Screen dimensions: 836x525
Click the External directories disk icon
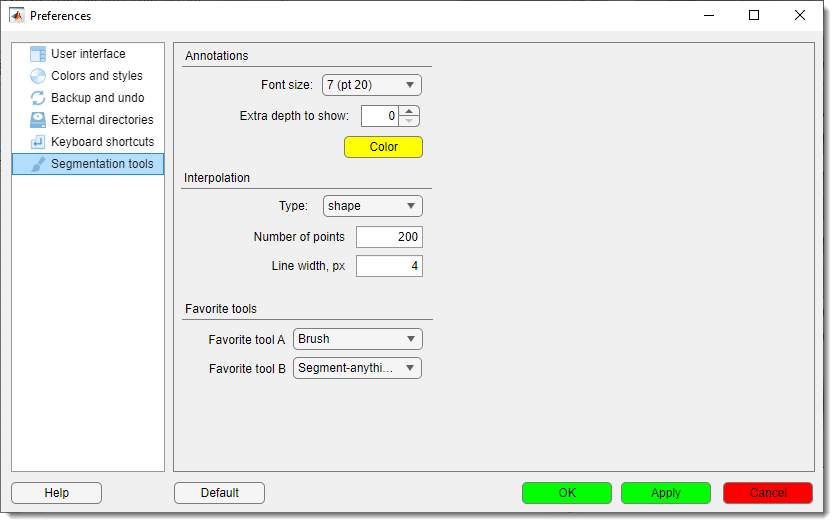38,120
